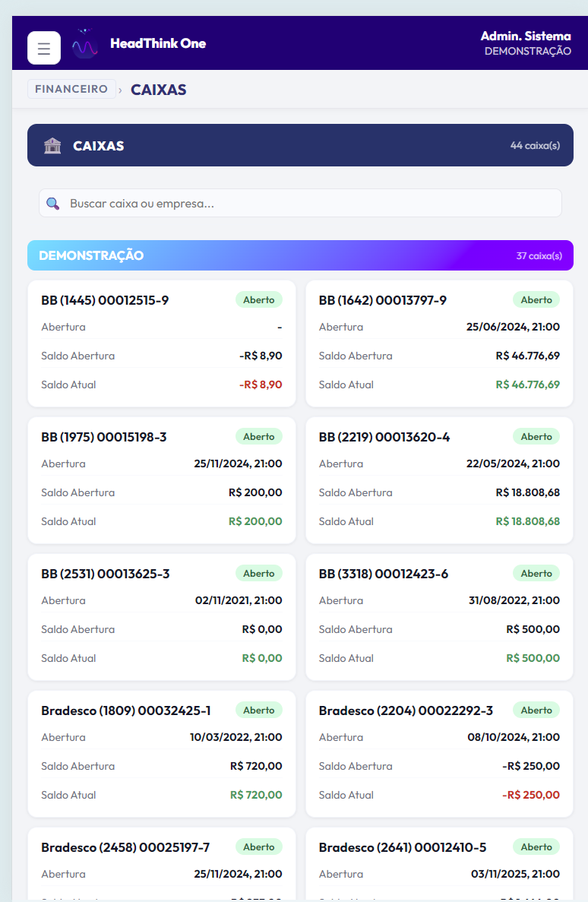Screen dimensions: 588x902
Task: Open the BB (2531) 00013625-3 card
Action: click(x=162, y=617)
